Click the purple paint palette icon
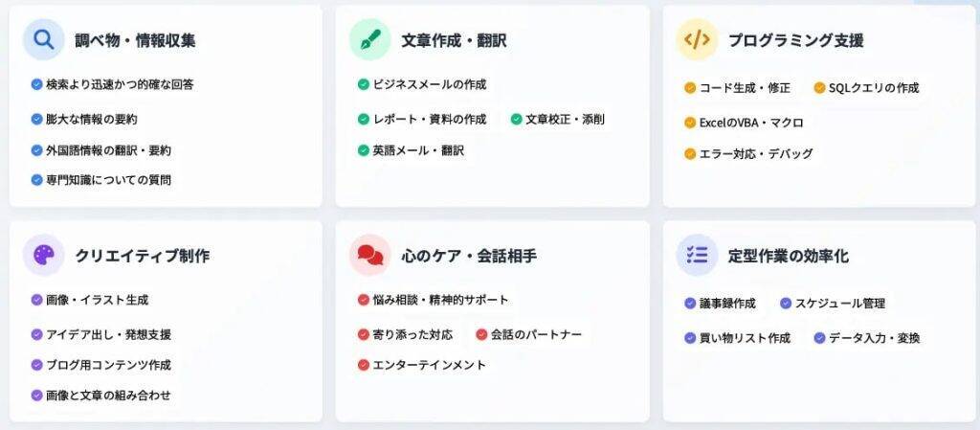Viewport: 980px width, 430px height. (43, 255)
